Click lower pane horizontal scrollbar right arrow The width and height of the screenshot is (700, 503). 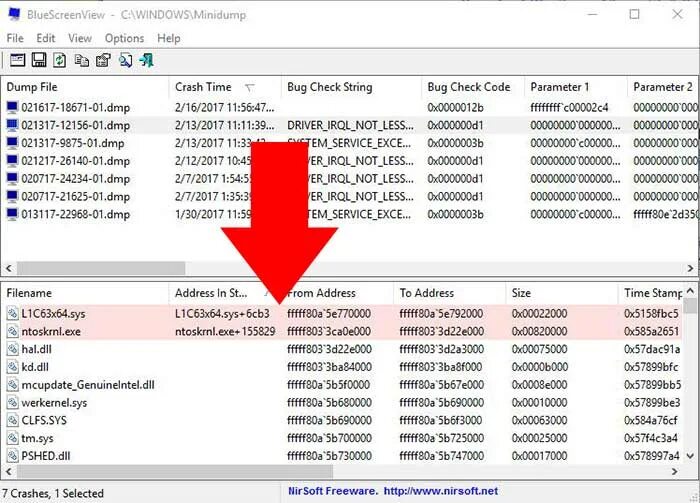[674, 471]
